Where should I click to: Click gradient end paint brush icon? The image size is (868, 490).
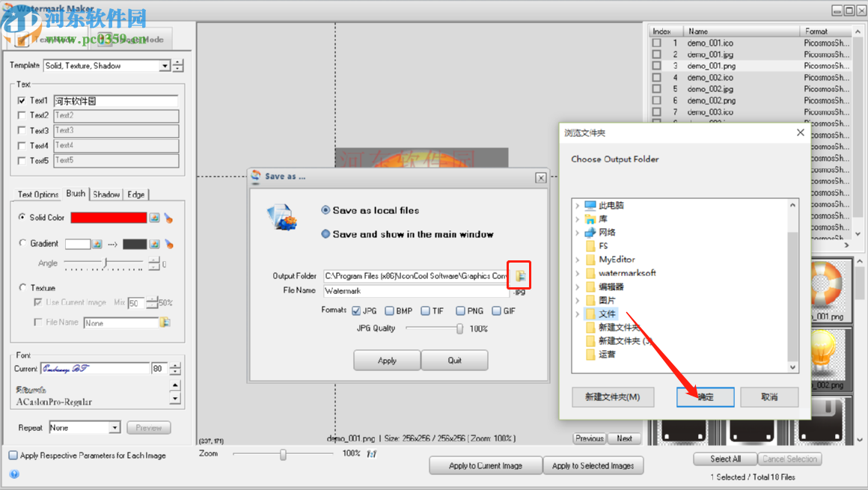(x=169, y=244)
